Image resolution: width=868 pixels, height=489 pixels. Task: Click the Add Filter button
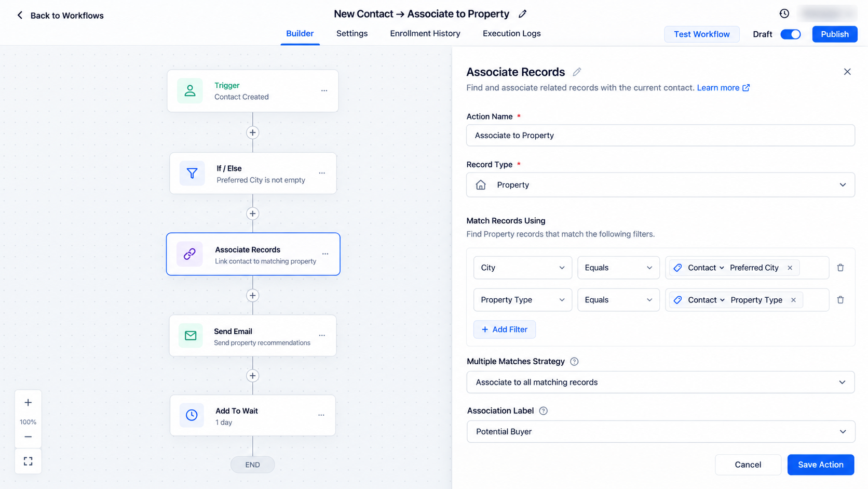click(505, 329)
